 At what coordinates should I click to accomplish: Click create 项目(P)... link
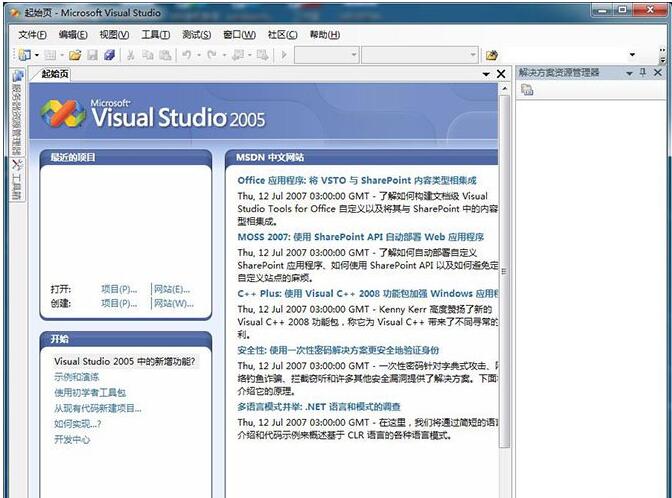pyautogui.click(x=119, y=303)
